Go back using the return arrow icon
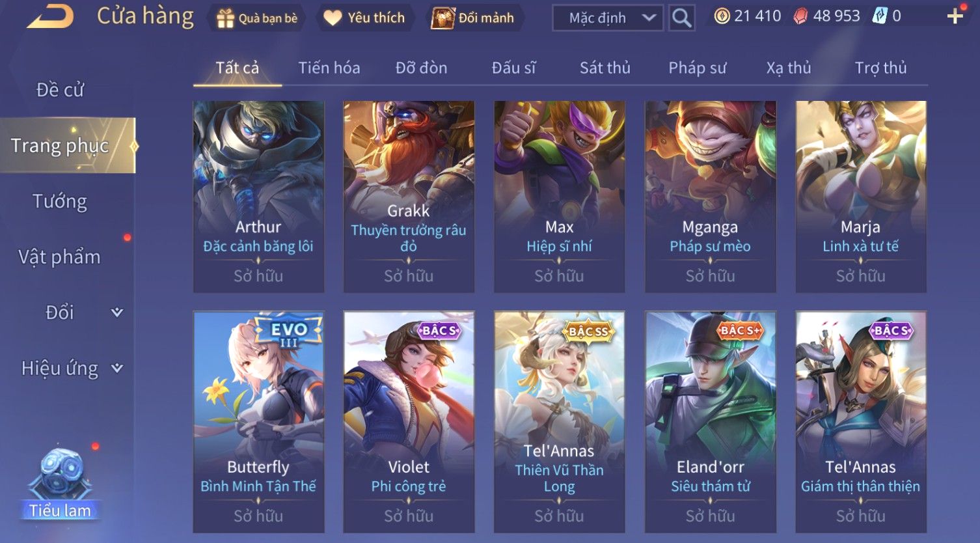 (x=50, y=16)
